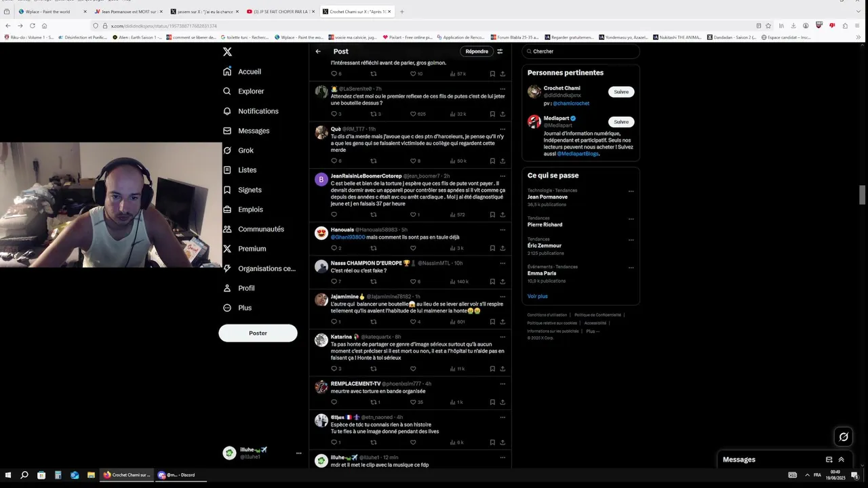Go back with the Post arrow icon
Image resolution: width=868 pixels, height=488 pixels.
tap(318, 52)
